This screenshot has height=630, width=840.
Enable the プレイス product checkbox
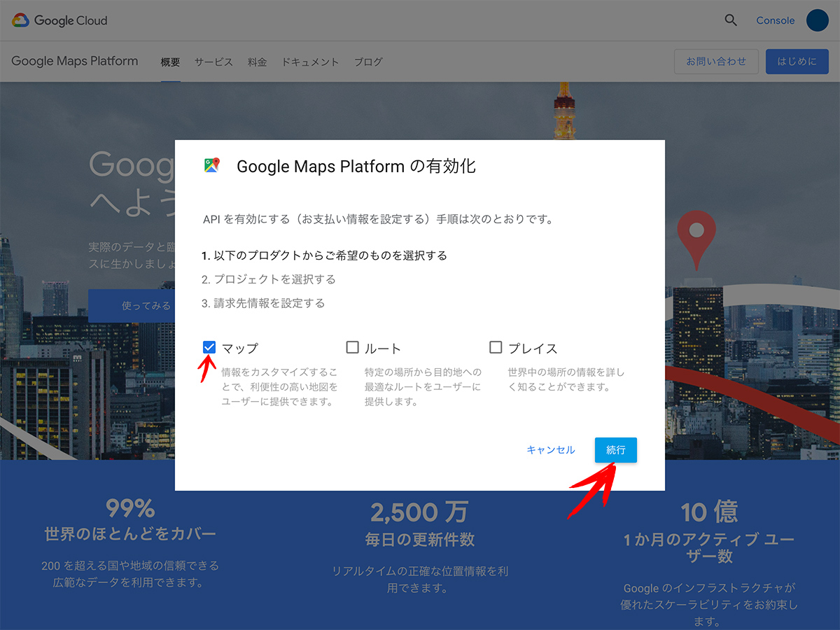pyautogui.click(x=496, y=346)
